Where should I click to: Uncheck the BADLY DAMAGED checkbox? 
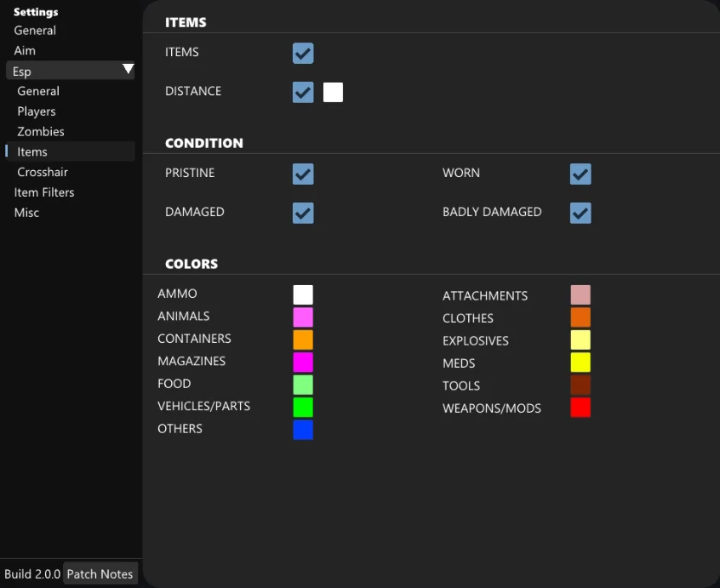pos(580,213)
